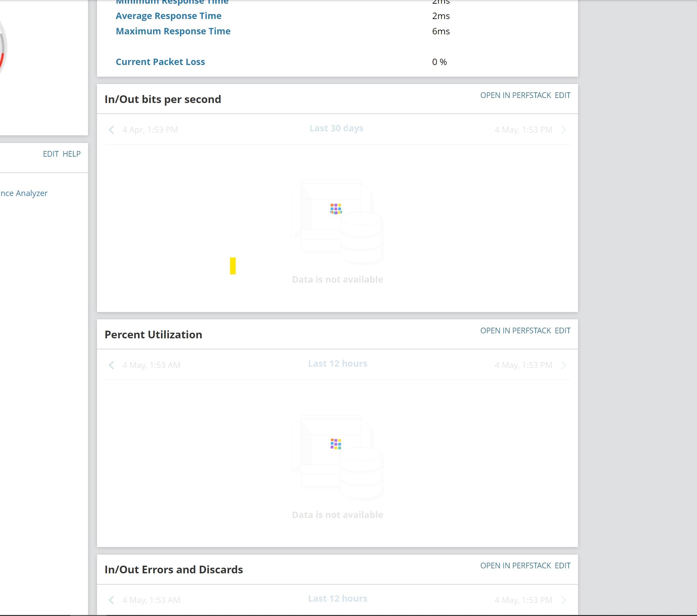Go to next period in Errors and Discards chart
The height and width of the screenshot is (616, 697).
[564, 600]
